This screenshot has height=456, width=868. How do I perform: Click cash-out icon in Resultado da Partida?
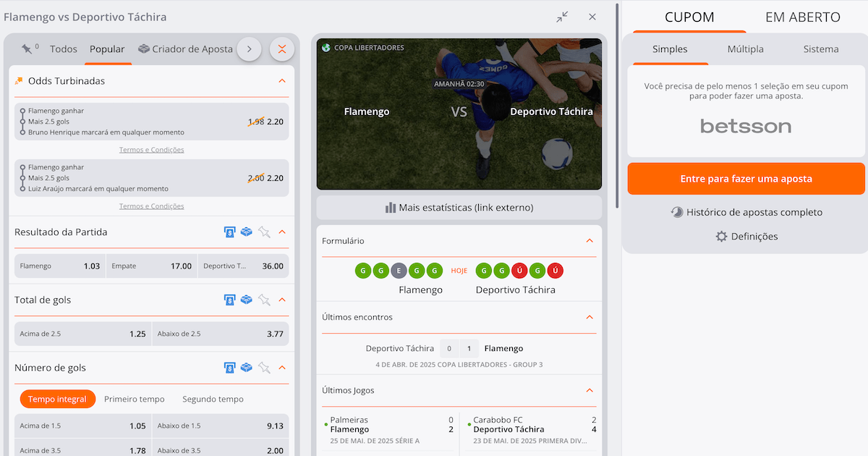coord(229,232)
